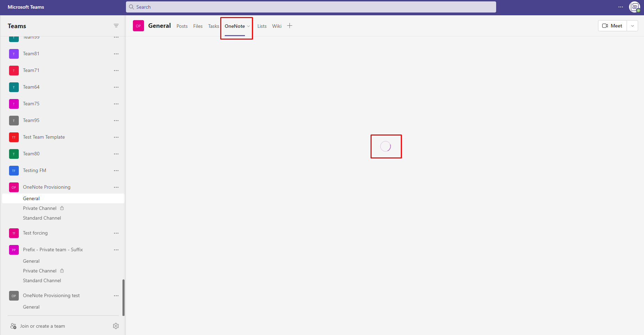The width and height of the screenshot is (644, 335).
Task: Open more options for Team71
Action: pos(116,71)
